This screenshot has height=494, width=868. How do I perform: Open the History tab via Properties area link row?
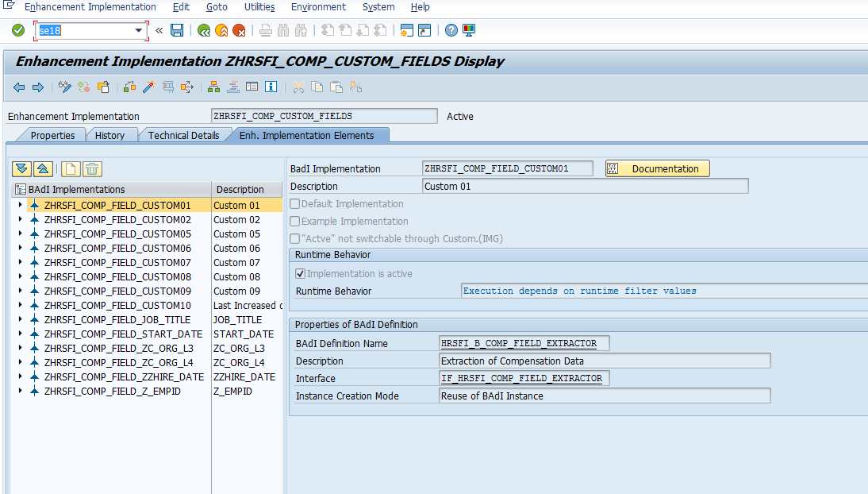pyautogui.click(x=112, y=135)
